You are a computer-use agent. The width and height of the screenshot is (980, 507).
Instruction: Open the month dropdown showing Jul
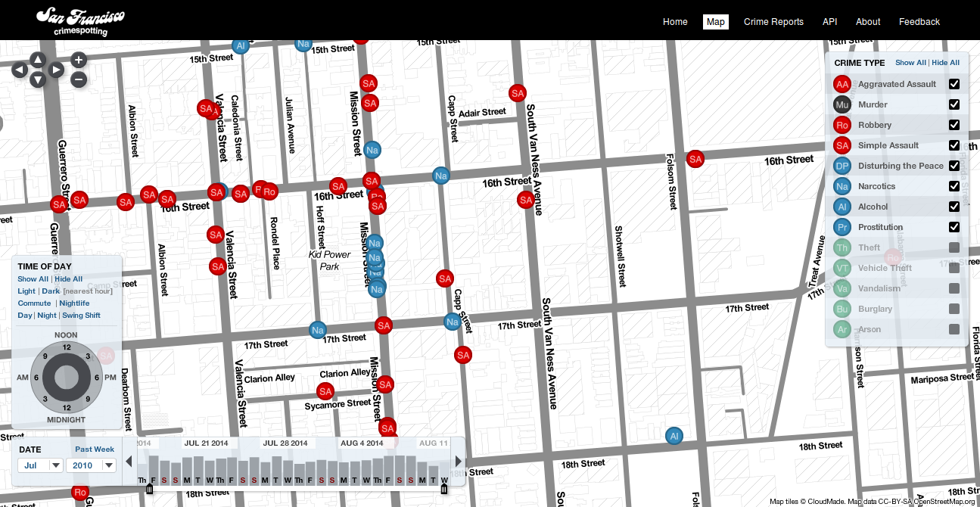40,465
